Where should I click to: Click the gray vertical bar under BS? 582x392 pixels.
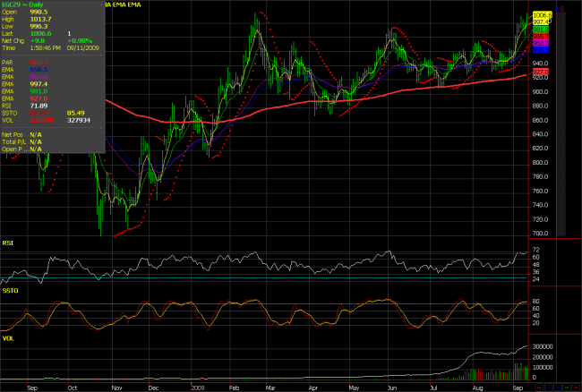pyautogui.click(x=561, y=124)
